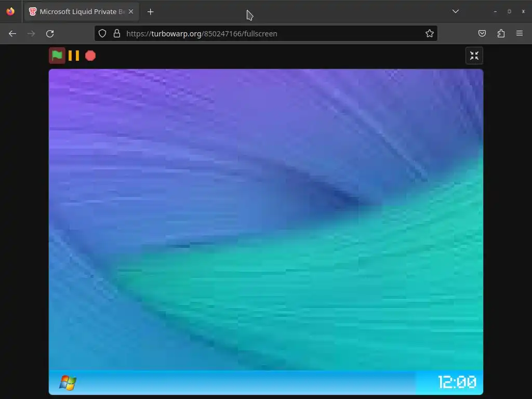Open Firefox View icon
This screenshot has height=399, width=532.
10,11
